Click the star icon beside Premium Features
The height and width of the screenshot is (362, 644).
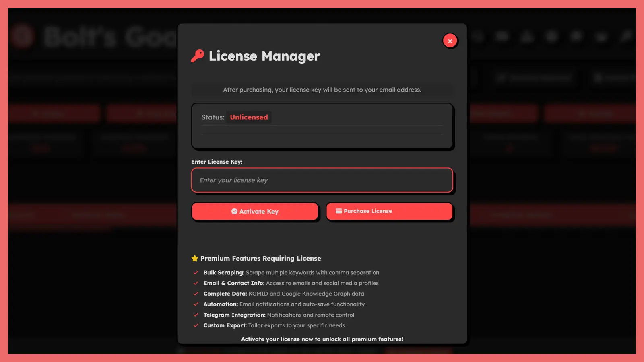[195, 259]
